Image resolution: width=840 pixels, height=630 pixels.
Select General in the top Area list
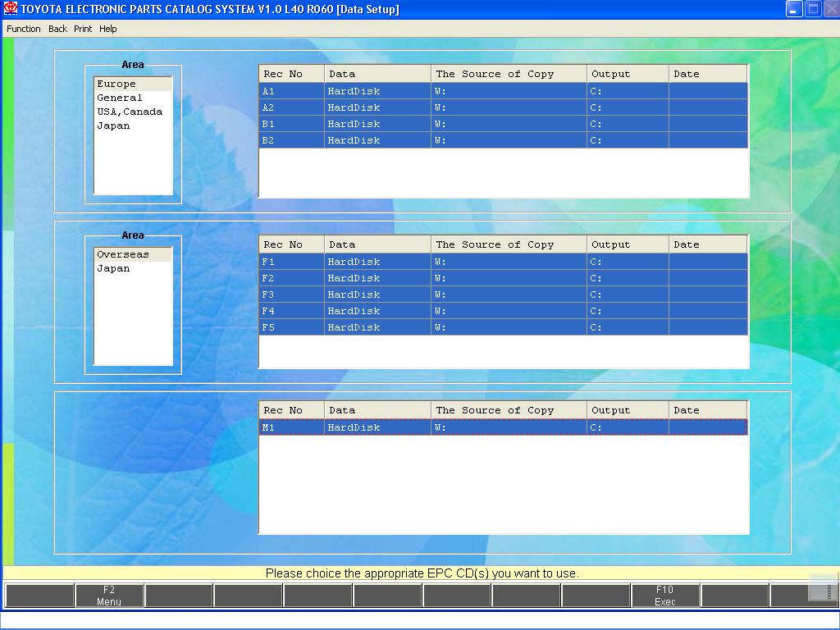coord(120,98)
